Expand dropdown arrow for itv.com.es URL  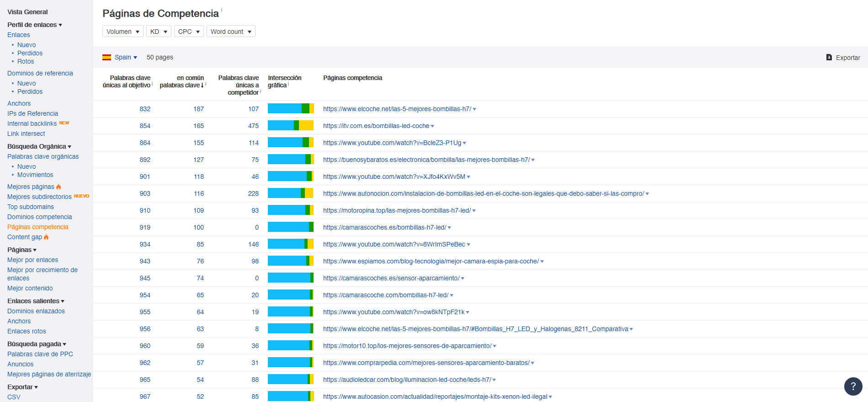point(432,126)
